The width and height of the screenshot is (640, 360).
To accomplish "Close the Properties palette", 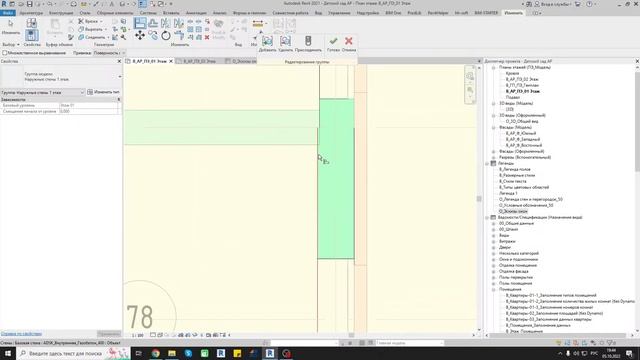I will tap(119, 61).
